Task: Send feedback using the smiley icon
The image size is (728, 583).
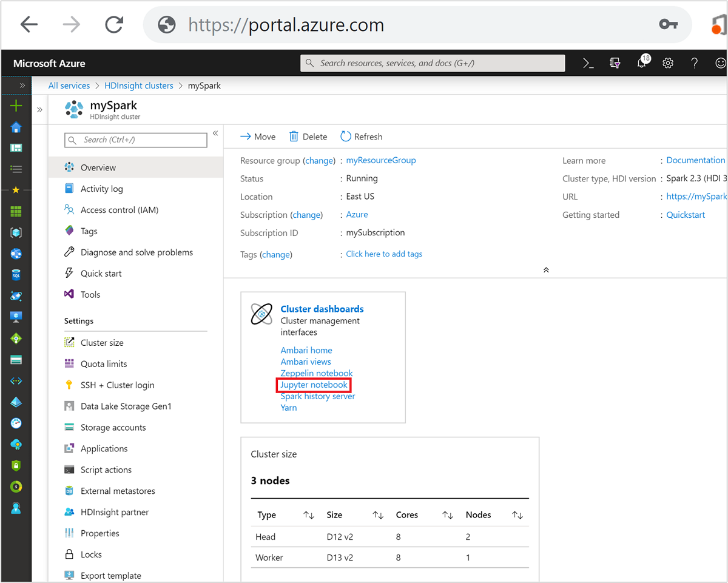Action: [720, 62]
